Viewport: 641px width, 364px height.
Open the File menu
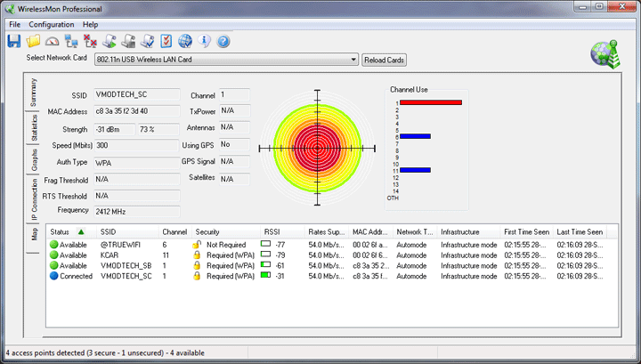[x=14, y=24]
